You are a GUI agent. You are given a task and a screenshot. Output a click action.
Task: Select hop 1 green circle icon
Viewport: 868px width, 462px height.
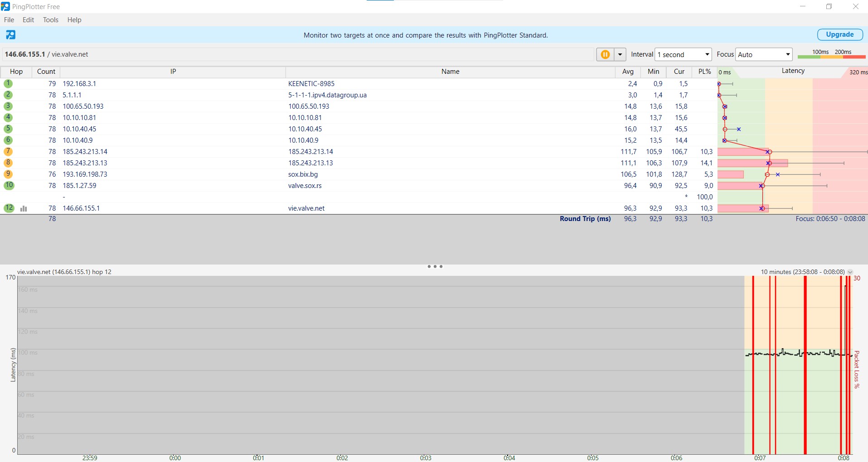coord(8,83)
